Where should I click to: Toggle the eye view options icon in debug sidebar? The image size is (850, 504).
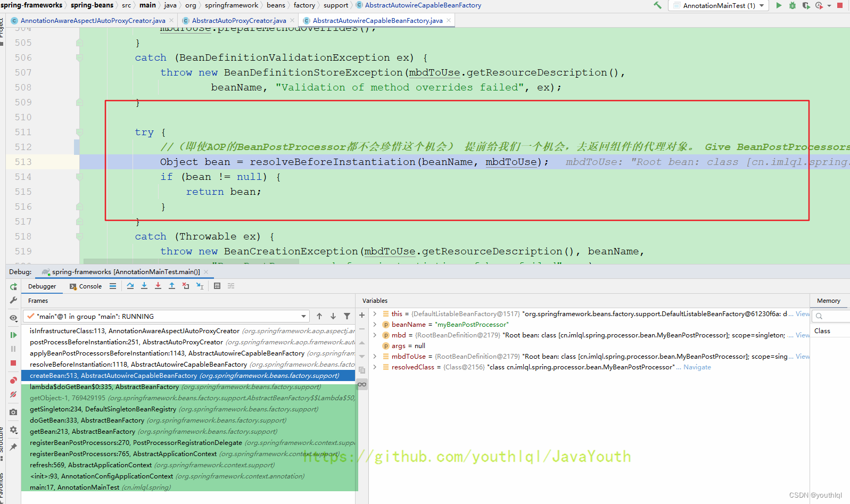point(13,318)
